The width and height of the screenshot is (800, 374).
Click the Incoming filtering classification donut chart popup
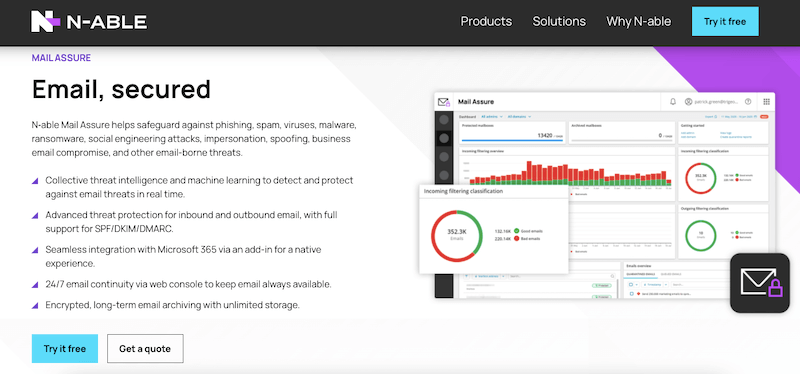(493, 229)
